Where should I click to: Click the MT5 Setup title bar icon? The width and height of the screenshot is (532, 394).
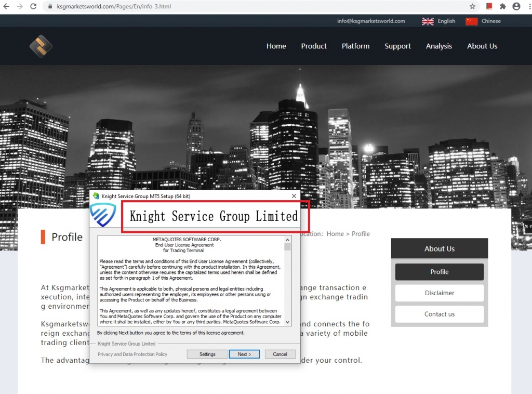96,196
